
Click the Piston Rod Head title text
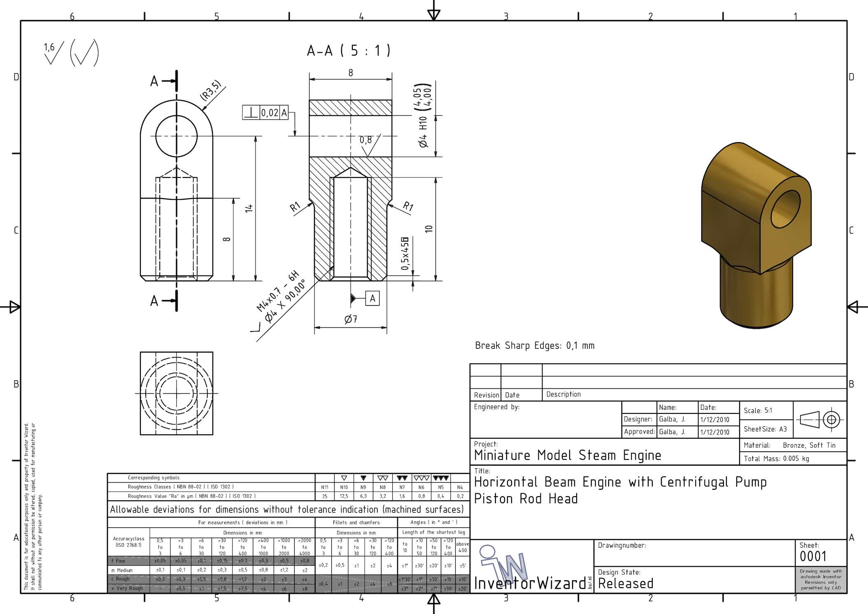(x=526, y=499)
